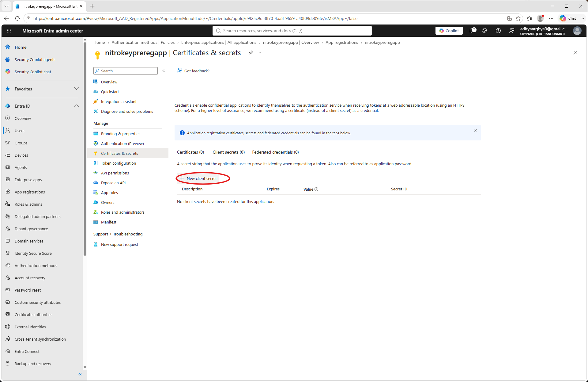The width and height of the screenshot is (588, 382).
Task: Open the browser tab list dropdown
Action: point(6,6)
